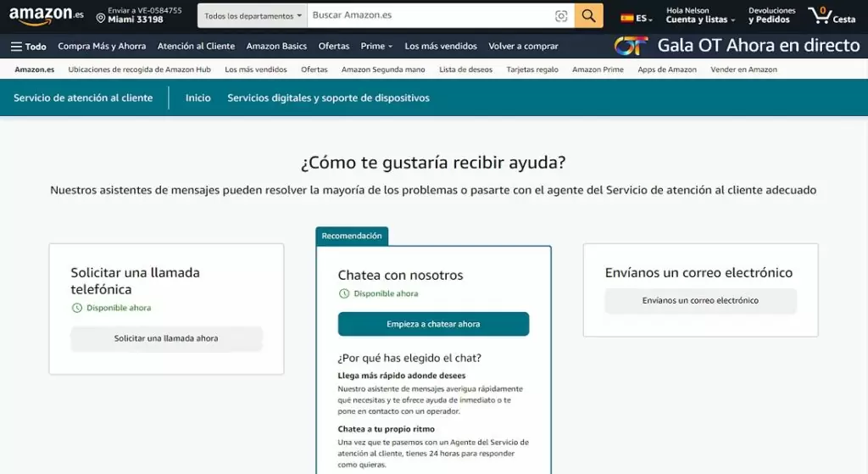Open the shopping cart icon
This screenshot has height=474, width=868.
tap(819, 15)
